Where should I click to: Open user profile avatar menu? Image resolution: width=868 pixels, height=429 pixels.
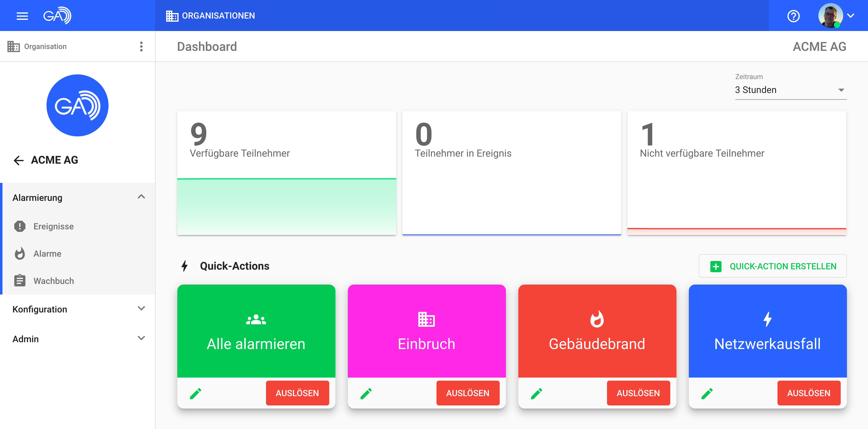831,15
